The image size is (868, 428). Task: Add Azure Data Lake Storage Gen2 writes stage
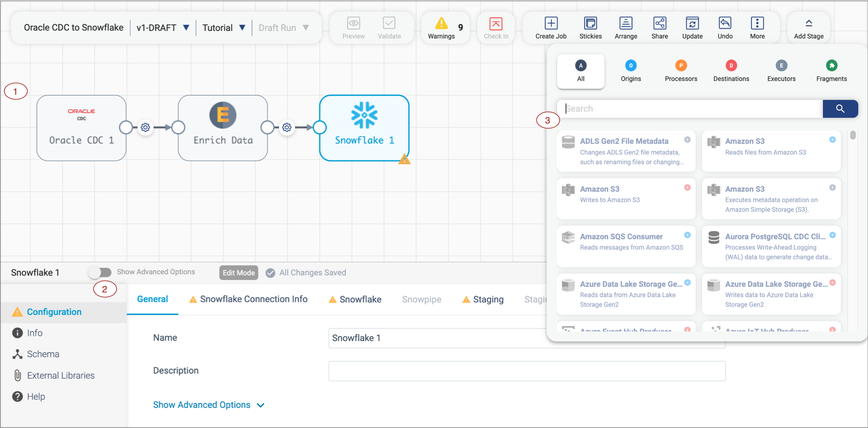tap(771, 294)
